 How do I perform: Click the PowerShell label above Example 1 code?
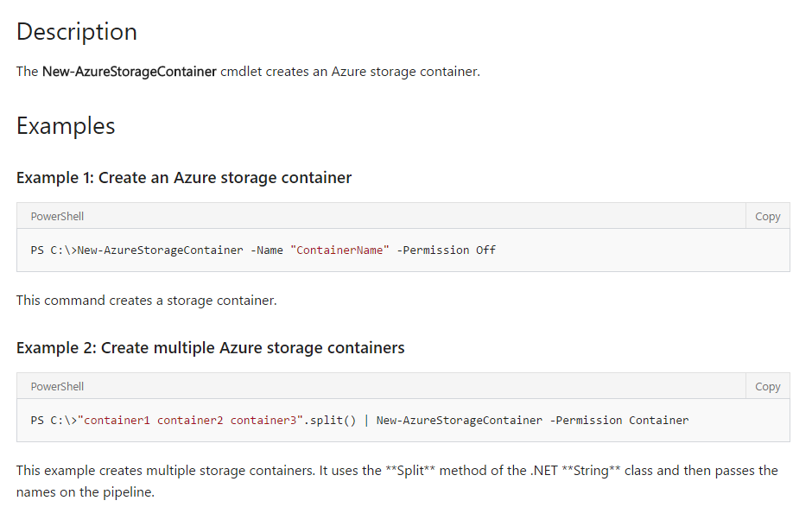pos(57,217)
